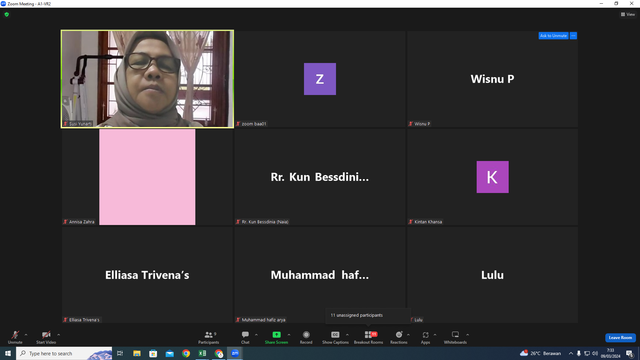This screenshot has height=360, width=640.
Task: Open the View layout menu
Action: click(628, 14)
